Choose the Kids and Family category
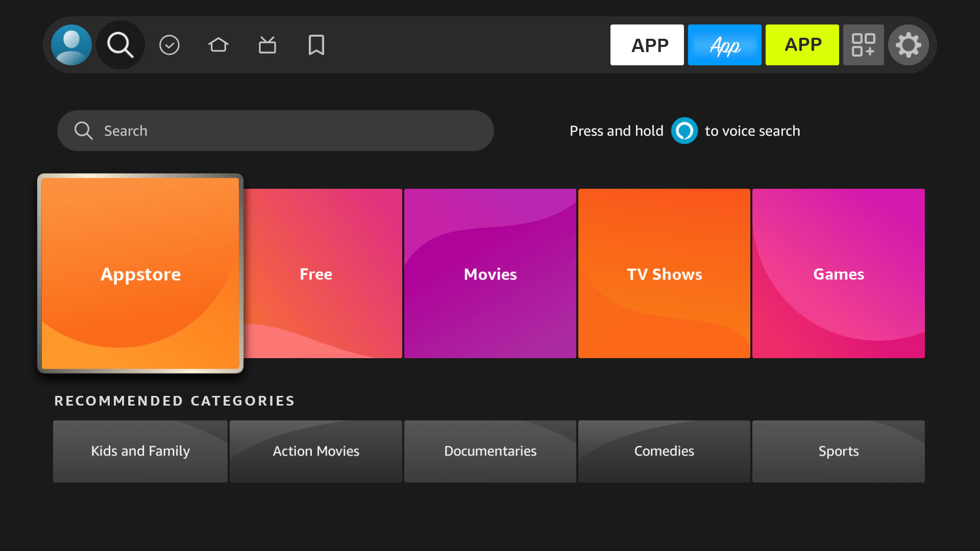 [140, 451]
